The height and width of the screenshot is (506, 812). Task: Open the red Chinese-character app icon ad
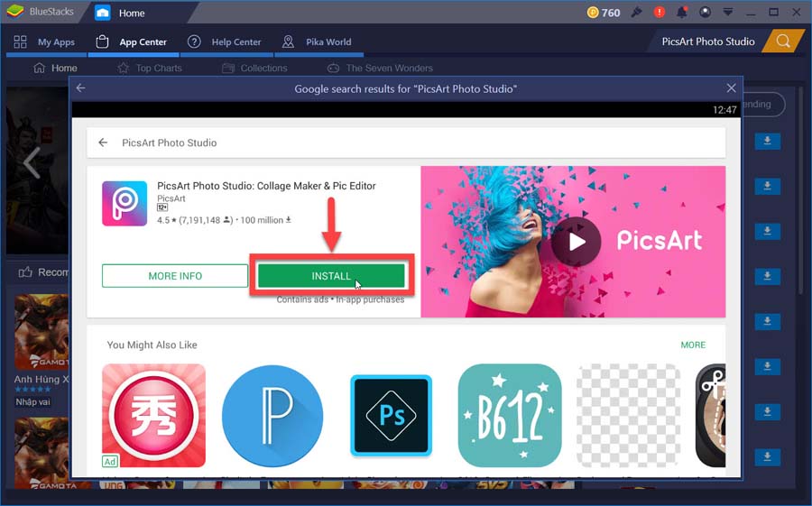tap(153, 416)
